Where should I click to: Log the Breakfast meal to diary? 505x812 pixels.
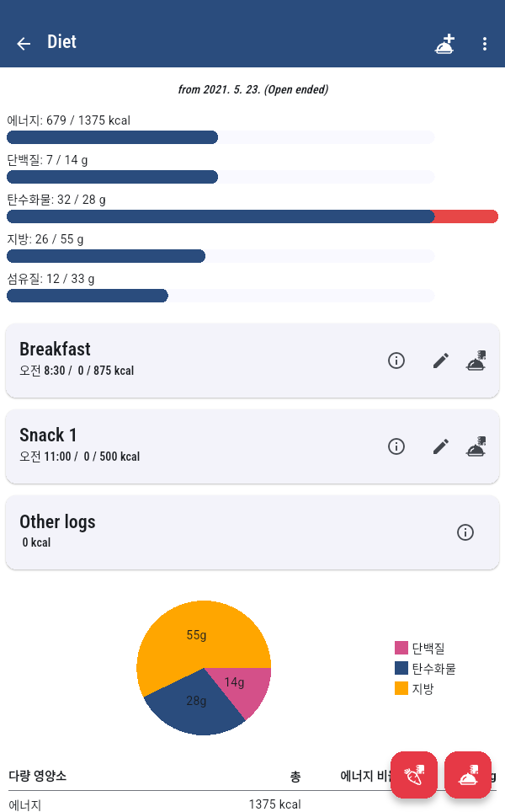click(476, 361)
